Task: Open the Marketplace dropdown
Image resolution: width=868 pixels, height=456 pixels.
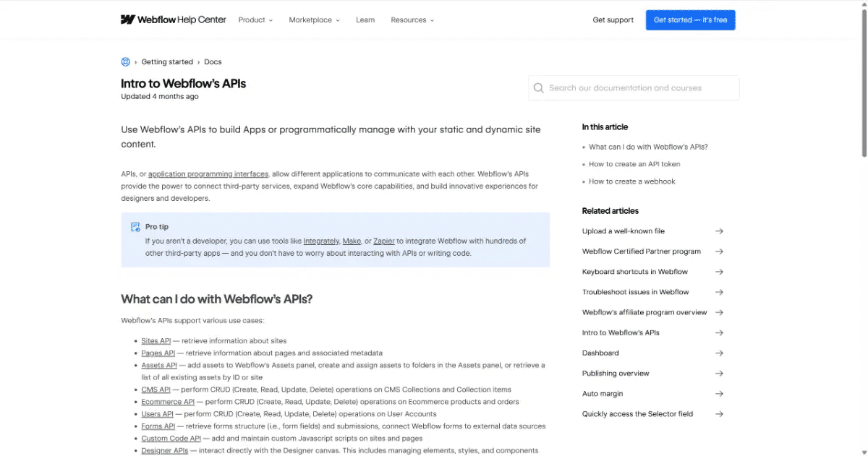Action: [314, 20]
